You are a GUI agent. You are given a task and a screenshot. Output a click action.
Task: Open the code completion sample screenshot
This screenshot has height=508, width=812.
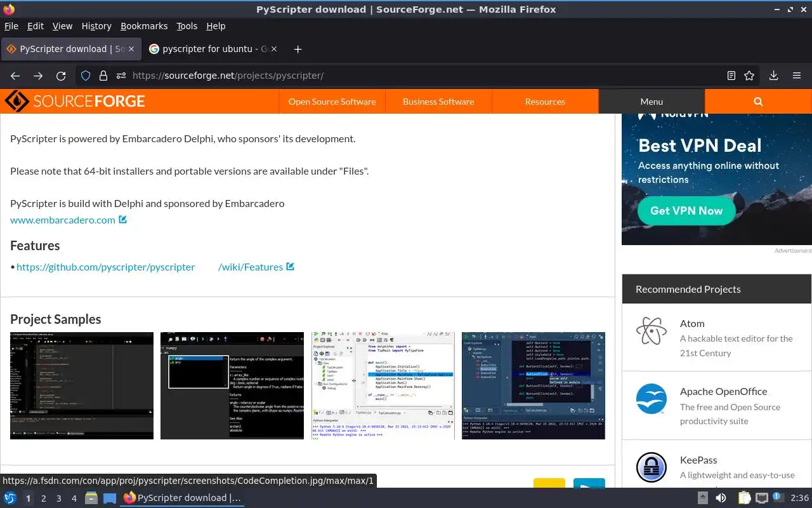pyautogui.click(x=232, y=385)
